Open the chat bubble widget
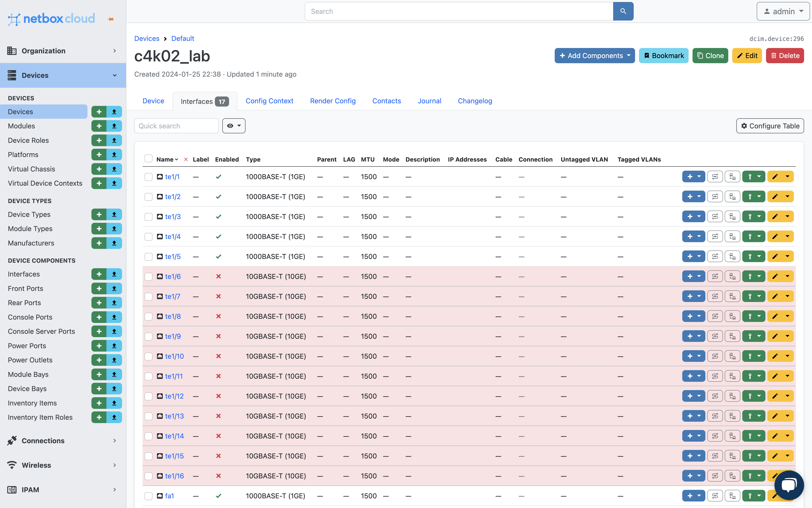The image size is (812, 508). (789, 485)
